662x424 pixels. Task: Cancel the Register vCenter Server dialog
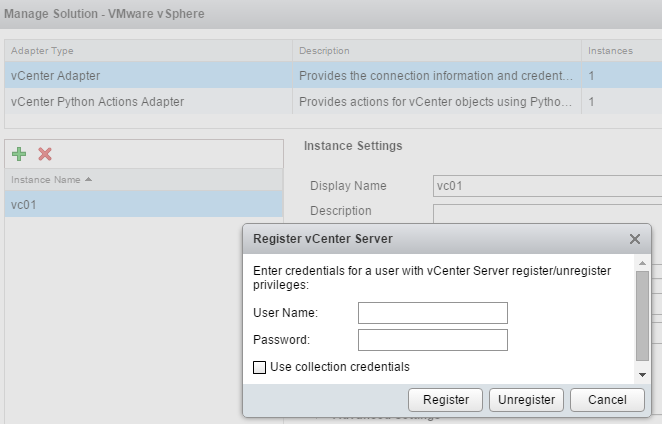coord(608,400)
